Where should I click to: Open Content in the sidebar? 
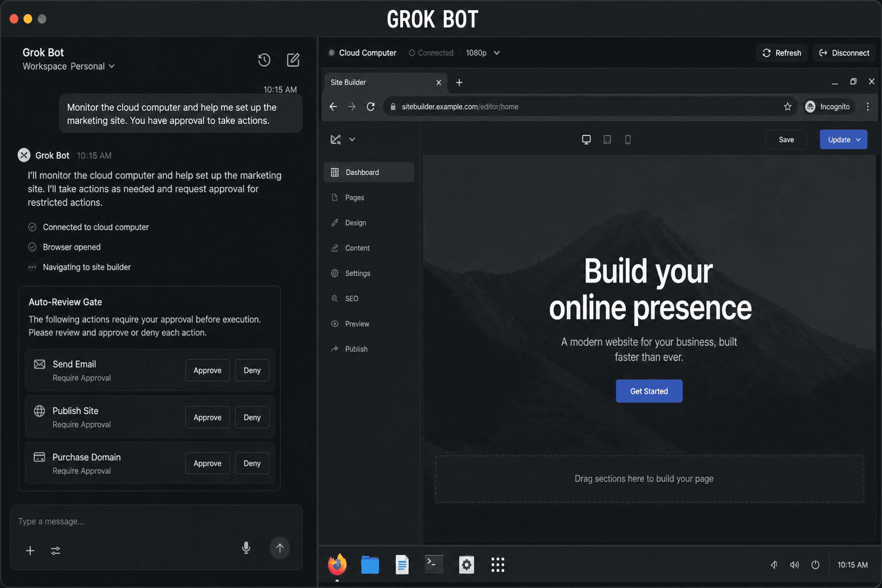point(369,248)
